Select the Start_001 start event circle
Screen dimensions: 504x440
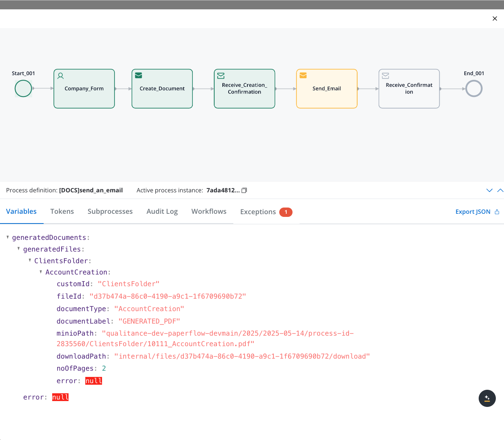coord(23,88)
